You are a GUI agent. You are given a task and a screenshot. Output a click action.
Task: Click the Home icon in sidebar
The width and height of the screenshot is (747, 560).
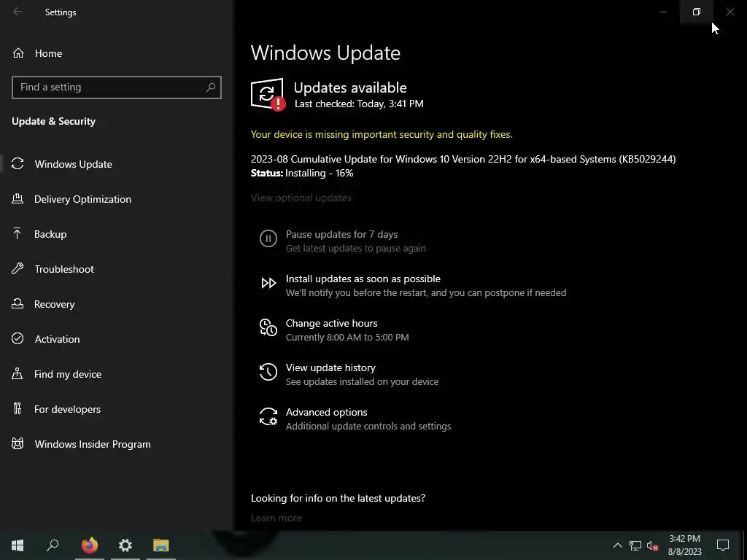[18, 53]
